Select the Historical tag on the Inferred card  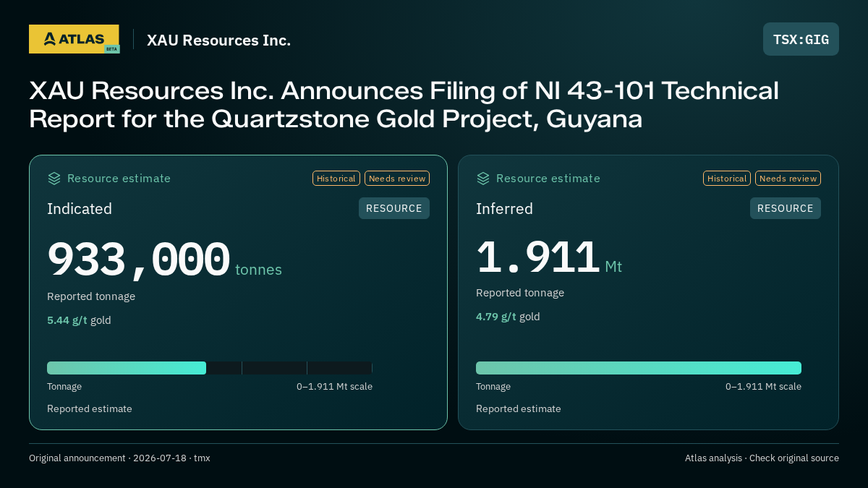727,179
